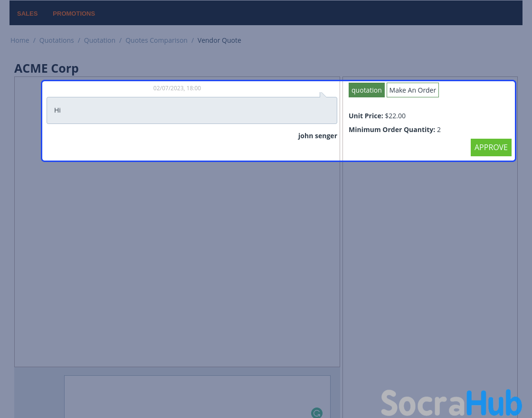Go to Home breadcrumb link
Screen dimensions: 532x418
tap(19, 40)
